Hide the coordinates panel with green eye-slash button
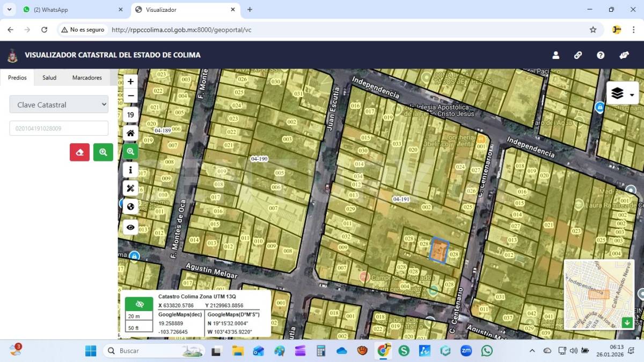644x362 pixels. pos(140,304)
